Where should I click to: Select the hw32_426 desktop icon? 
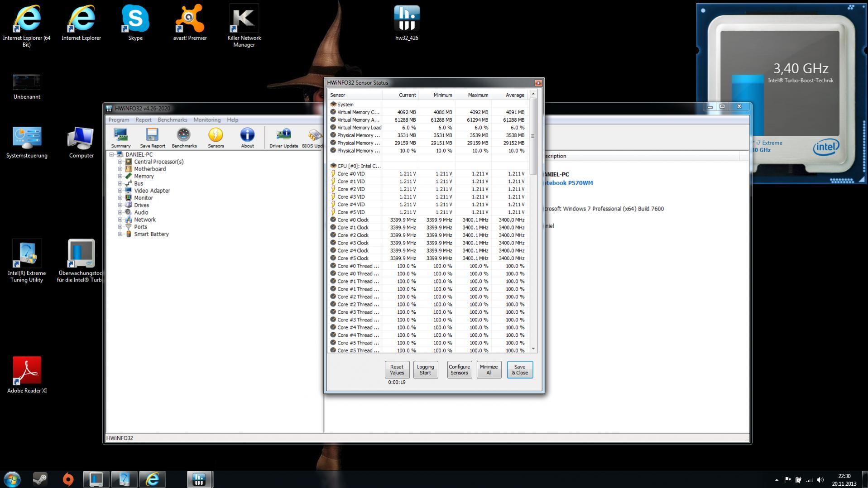pyautogui.click(x=407, y=23)
